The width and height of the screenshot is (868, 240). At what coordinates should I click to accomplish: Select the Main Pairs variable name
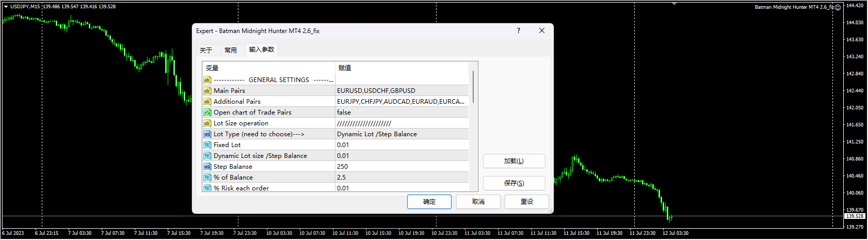coord(229,91)
